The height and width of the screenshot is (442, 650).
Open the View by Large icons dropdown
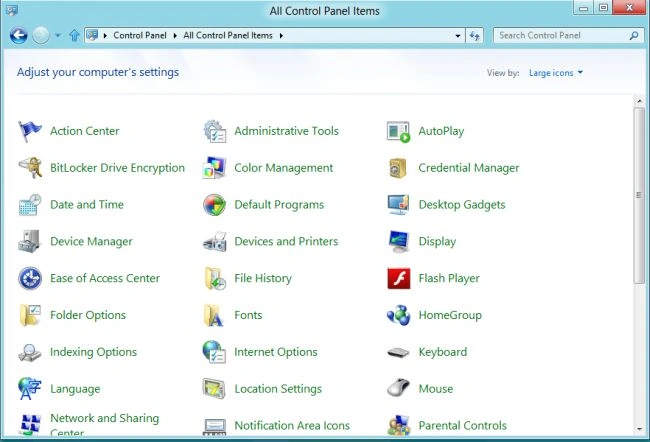pos(556,73)
